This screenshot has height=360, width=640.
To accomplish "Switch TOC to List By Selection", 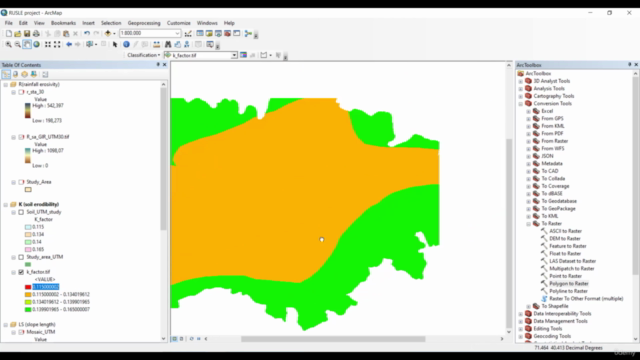I will tap(34, 74).
